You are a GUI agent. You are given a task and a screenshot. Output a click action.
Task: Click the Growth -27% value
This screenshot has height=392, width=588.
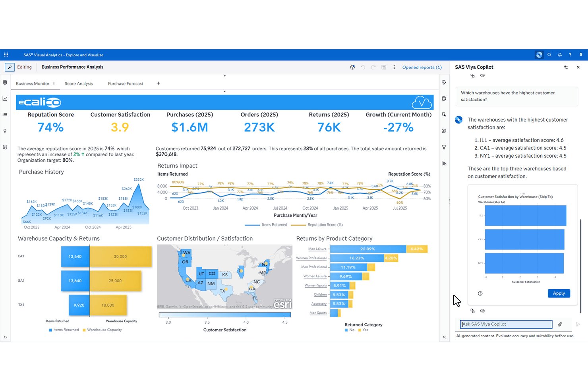point(398,127)
